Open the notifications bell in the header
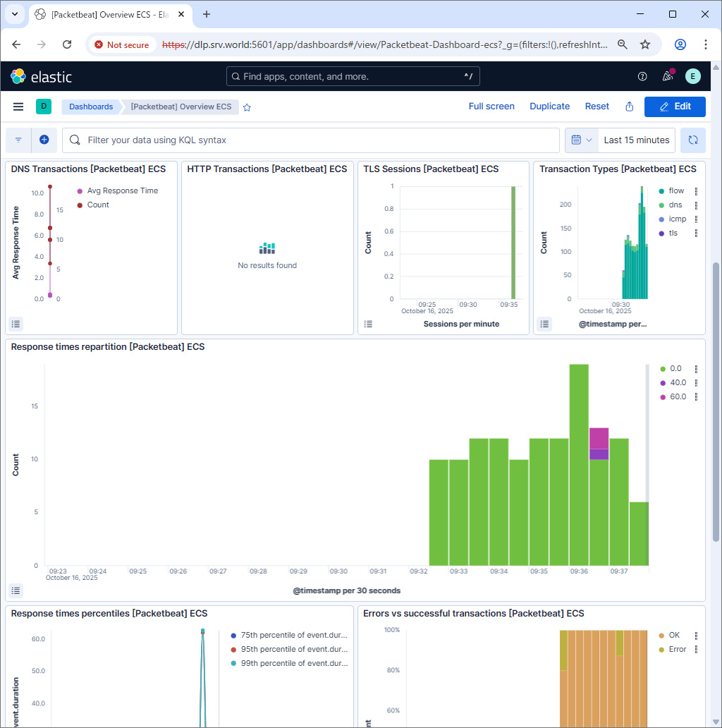Viewport: 722px width, 728px height. click(667, 76)
